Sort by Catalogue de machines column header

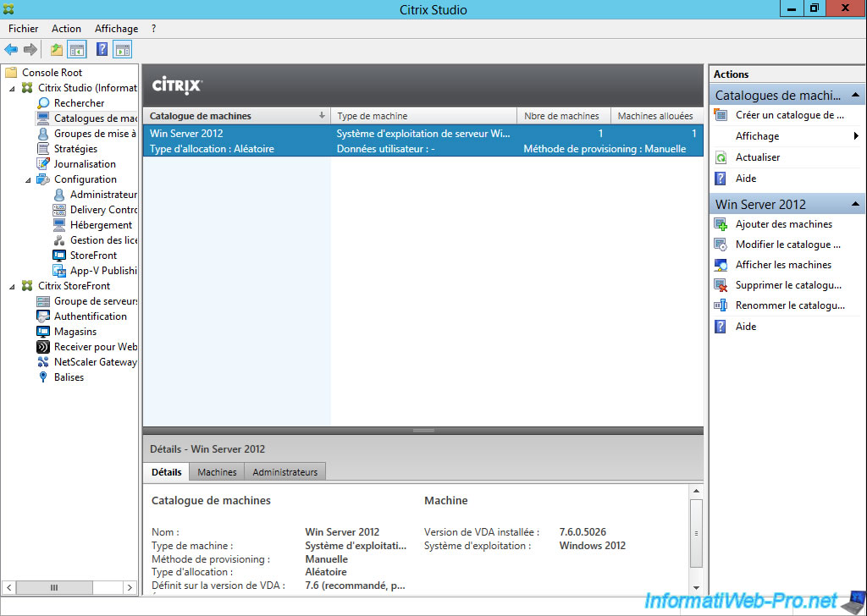tap(237, 116)
